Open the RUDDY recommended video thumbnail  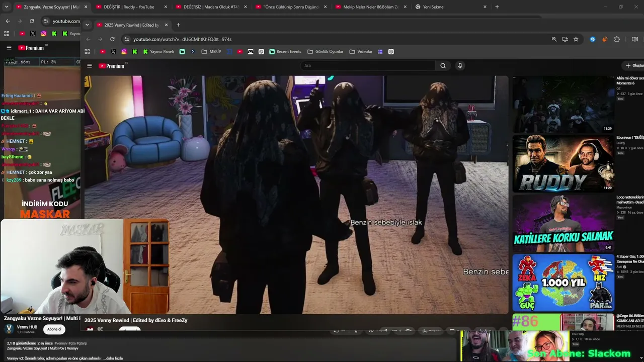[563, 164]
